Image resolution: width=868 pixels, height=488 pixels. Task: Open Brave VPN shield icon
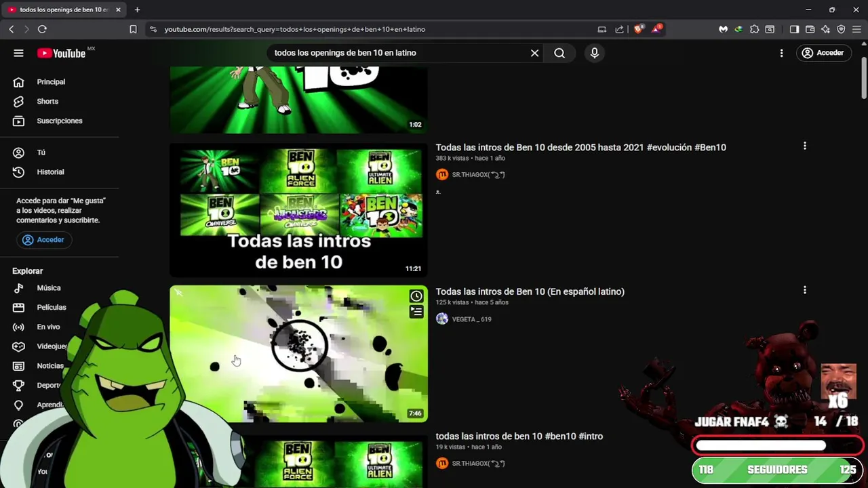(841, 29)
